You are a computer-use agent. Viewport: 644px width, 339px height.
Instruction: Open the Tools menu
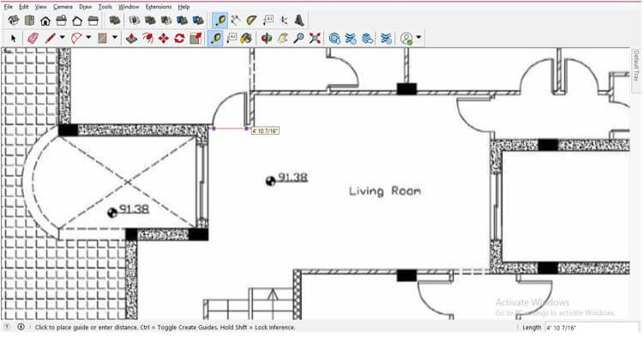105,7
